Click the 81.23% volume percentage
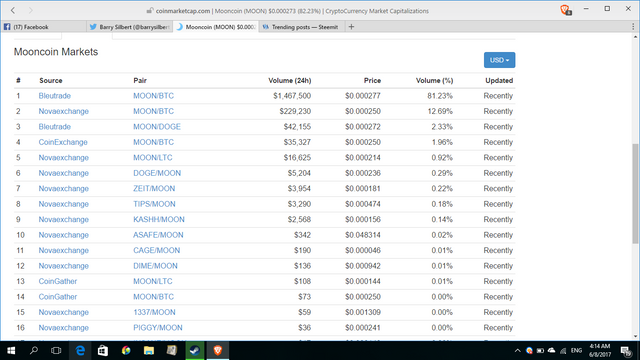This screenshot has width=640, height=360. pyautogui.click(x=440, y=96)
